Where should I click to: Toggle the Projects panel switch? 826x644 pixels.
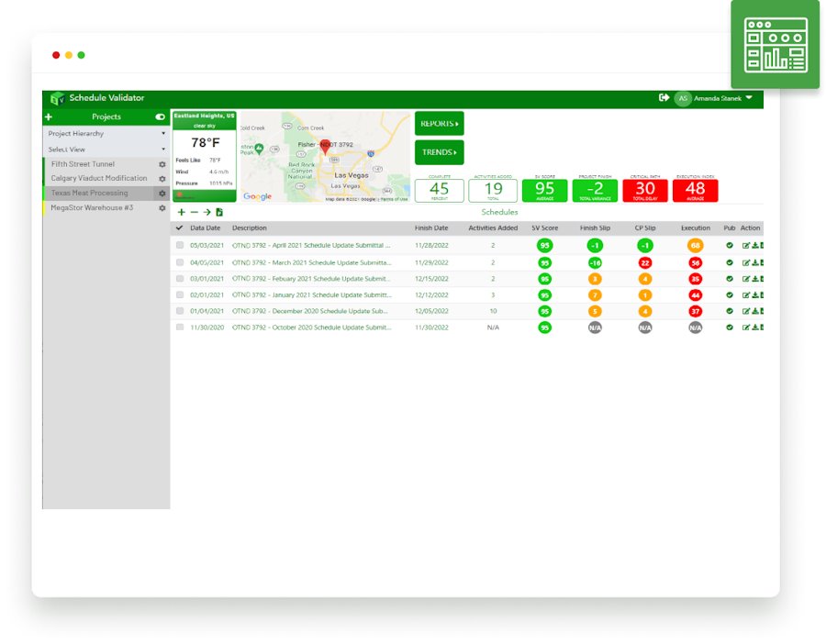(161, 117)
